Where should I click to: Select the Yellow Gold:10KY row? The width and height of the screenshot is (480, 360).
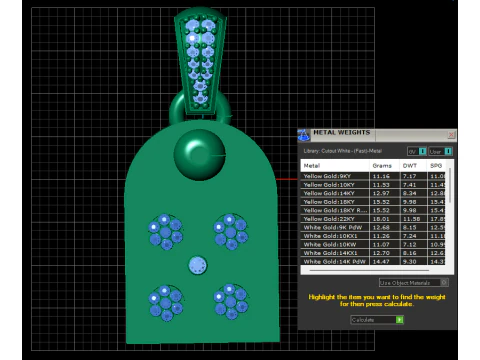tap(373, 185)
